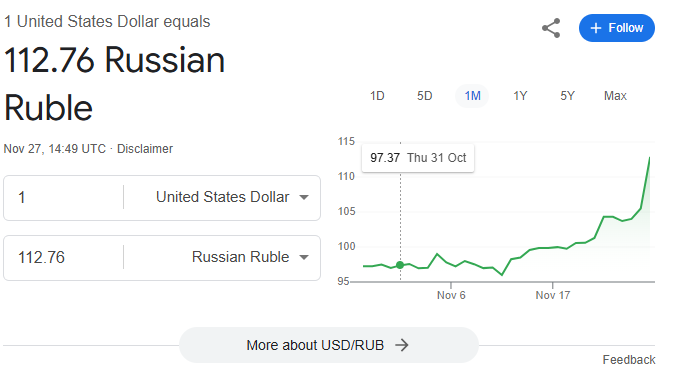
Task: Open the United States Dollar currency dropdown
Action: [x=231, y=197]
